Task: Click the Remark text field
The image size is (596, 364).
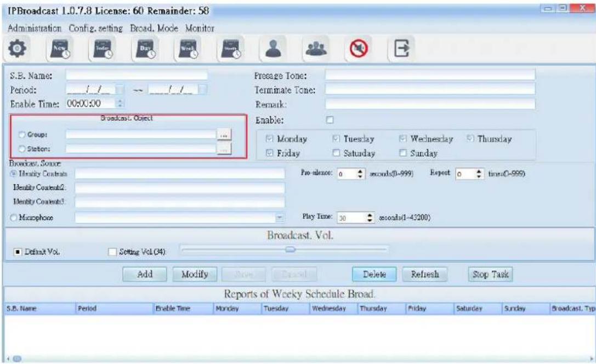Action: click(x=430, y=104)
